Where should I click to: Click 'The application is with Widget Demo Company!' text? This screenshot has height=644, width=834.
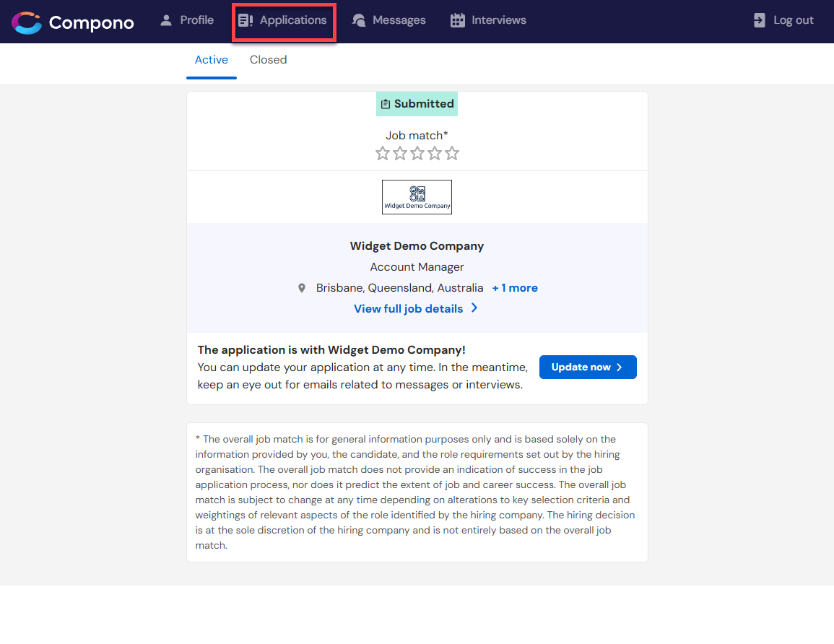331,350
